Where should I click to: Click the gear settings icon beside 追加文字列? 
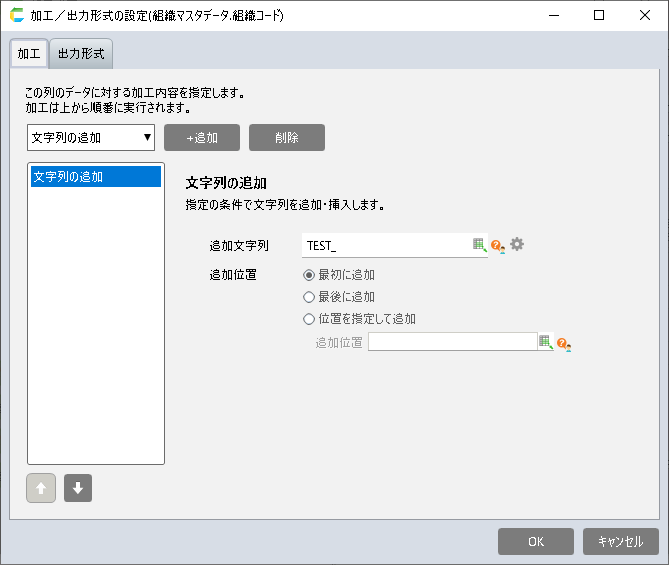coord(517,244)
